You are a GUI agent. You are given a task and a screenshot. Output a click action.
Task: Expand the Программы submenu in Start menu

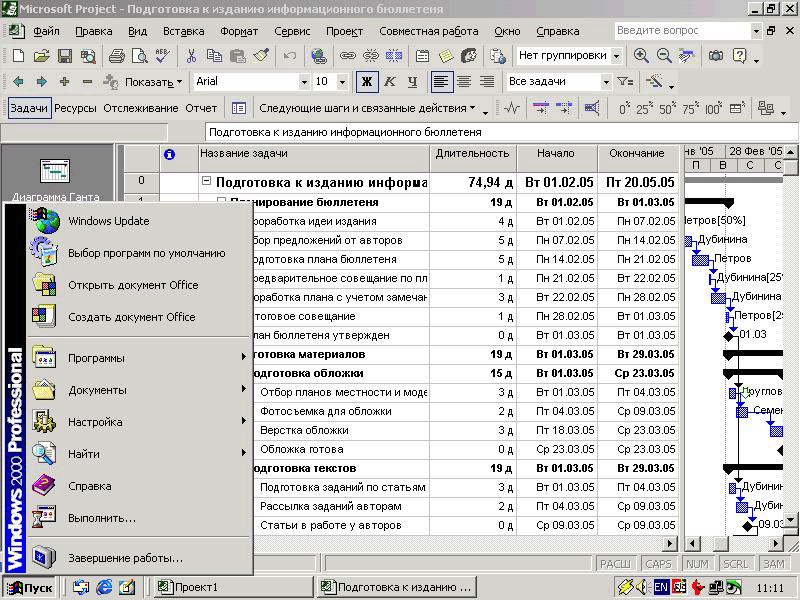[139, 358]
